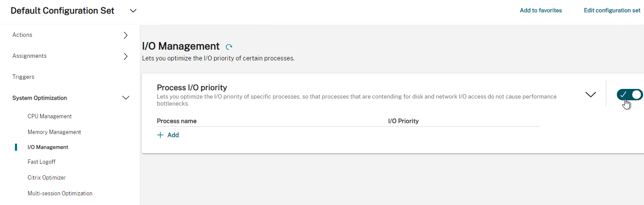Open Triggers in the sidebar
Image resolution: width=644 pixels, height=205 pixels.
(x=23, y=77)
